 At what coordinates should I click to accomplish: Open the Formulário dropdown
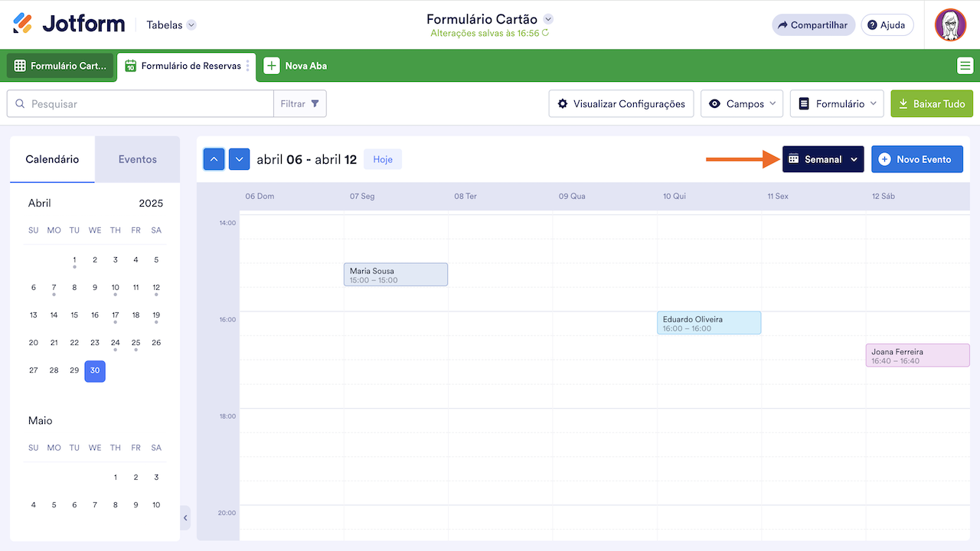point(837,104)
